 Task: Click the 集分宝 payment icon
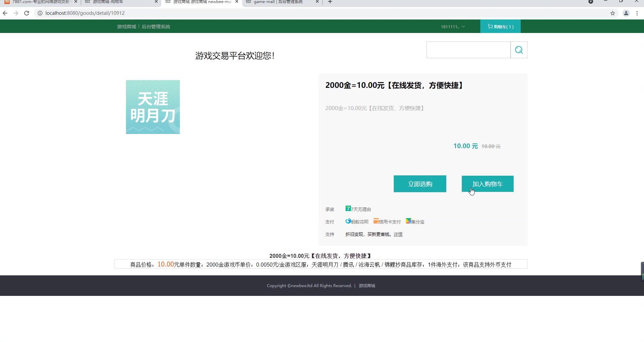pos(408,221)
